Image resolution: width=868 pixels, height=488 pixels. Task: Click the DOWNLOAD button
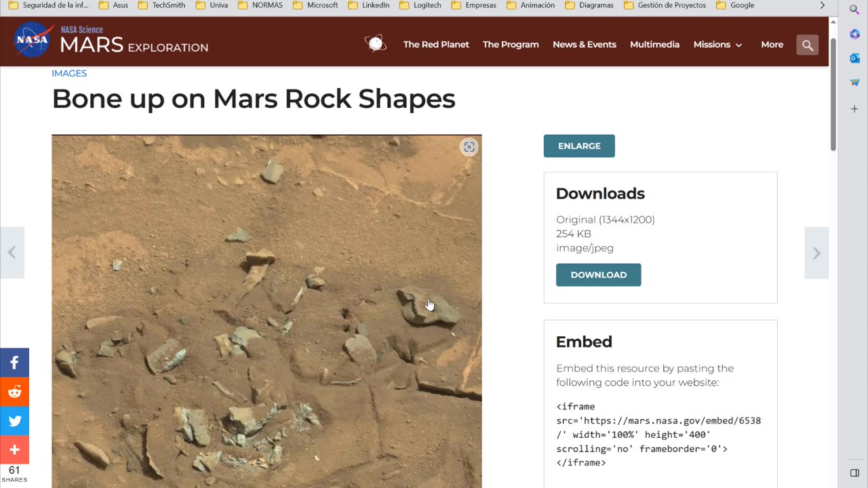pos(598,274)
